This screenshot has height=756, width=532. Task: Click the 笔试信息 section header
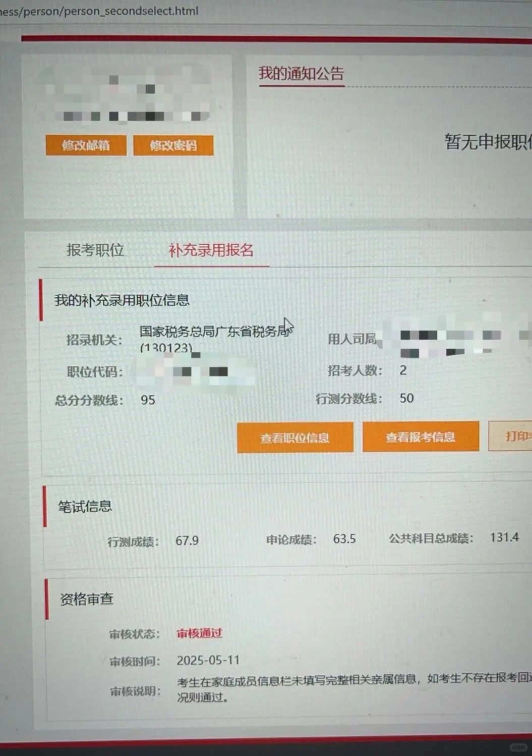(x=85, y=506)
